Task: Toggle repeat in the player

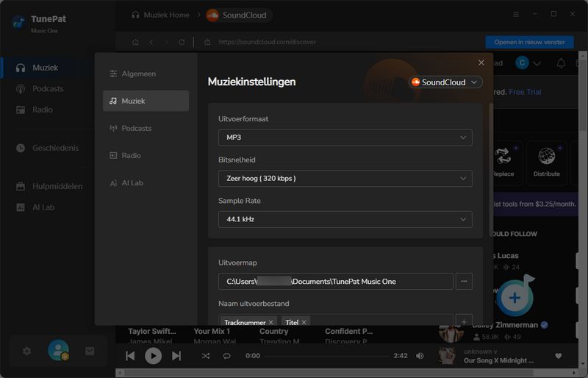Action: (x=226, y=356)
